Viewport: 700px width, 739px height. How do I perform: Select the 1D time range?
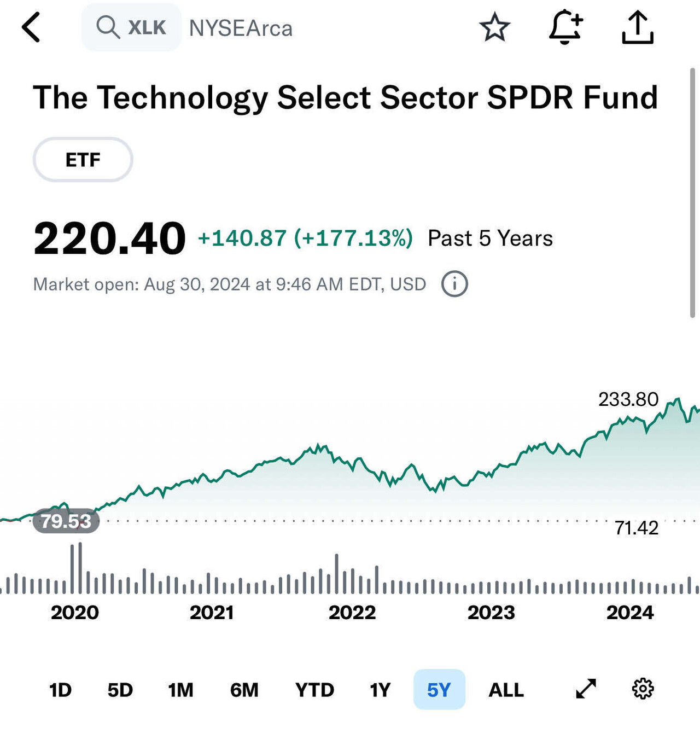(60, 690)
